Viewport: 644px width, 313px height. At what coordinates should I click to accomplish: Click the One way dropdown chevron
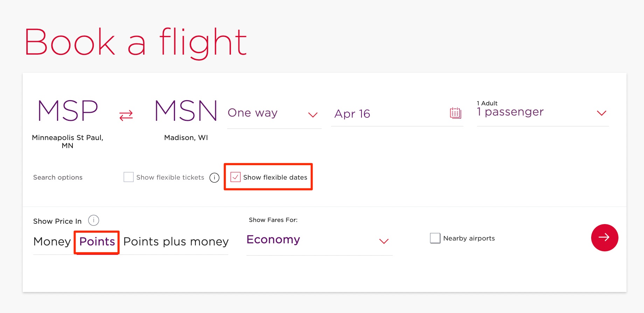click(x=313, y=115)
